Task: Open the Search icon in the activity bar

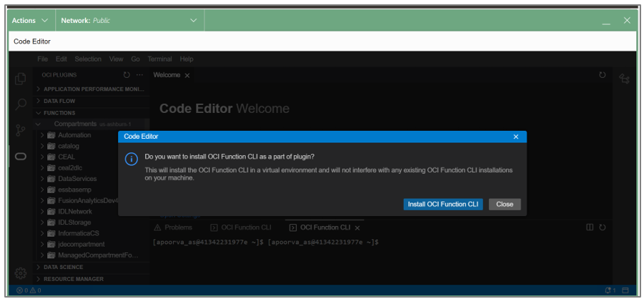Action: tap(21, 104)
